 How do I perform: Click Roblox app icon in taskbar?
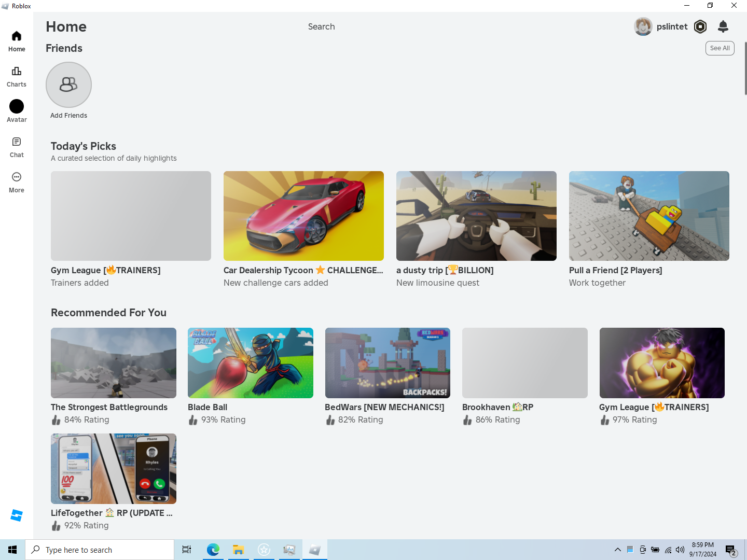click(314, 550)
